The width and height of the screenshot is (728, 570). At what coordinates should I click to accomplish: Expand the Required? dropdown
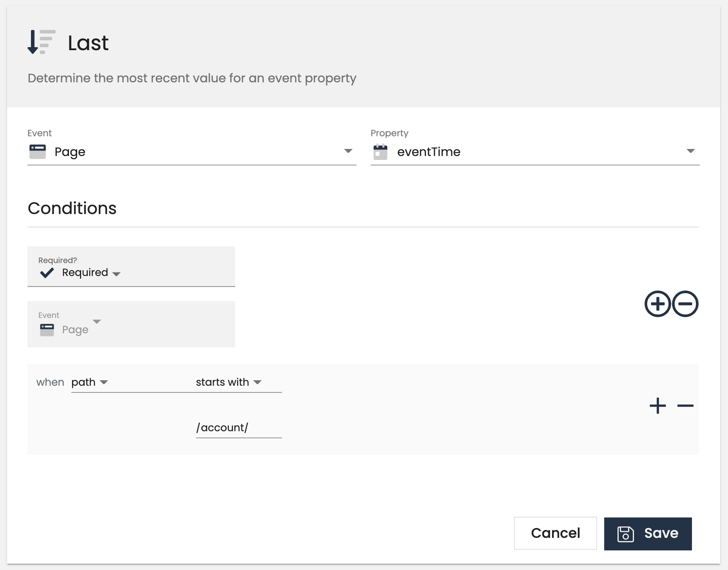116,273
